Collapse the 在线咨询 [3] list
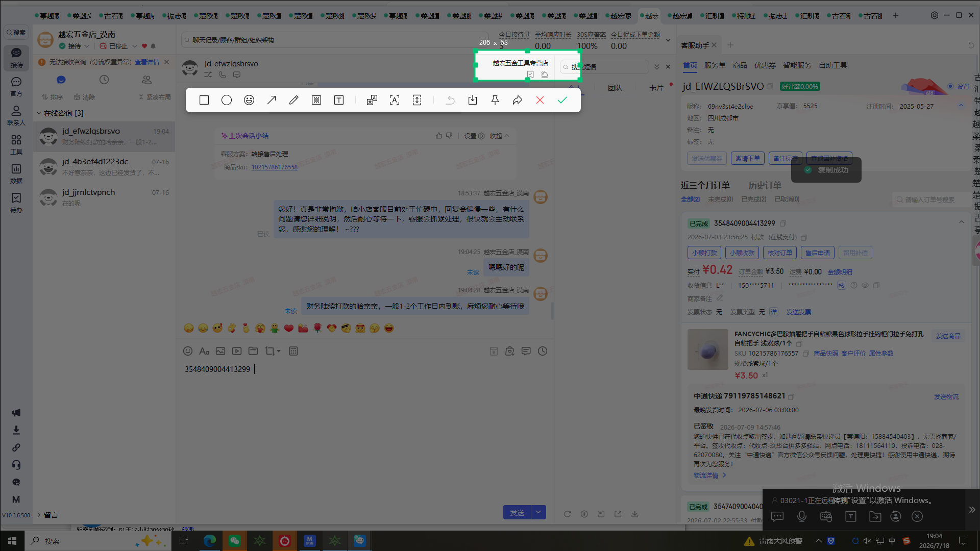 tap(39, 113)
